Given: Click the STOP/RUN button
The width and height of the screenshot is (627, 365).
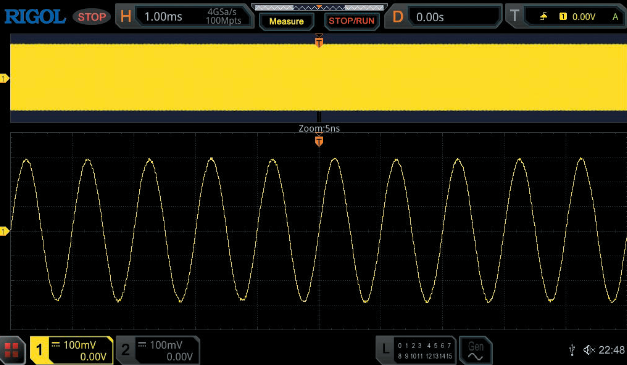Looking at the screenshot, I should [x=351, y=21].
